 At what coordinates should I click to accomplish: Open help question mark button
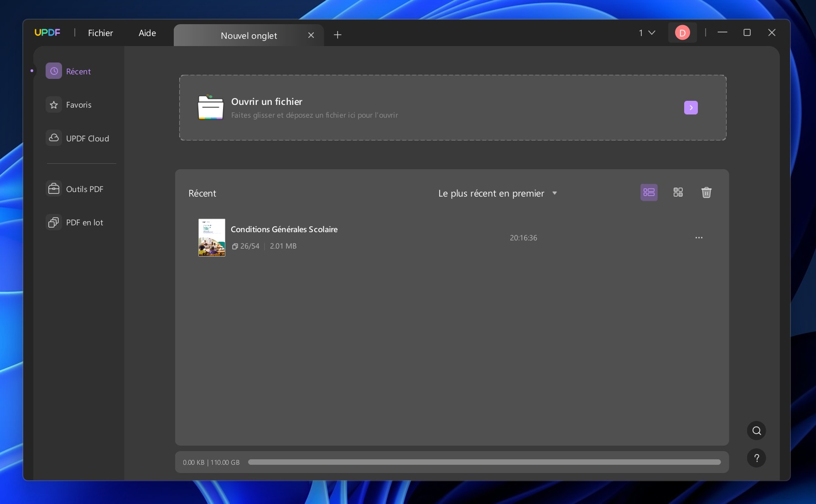click(x=756, y=458)
